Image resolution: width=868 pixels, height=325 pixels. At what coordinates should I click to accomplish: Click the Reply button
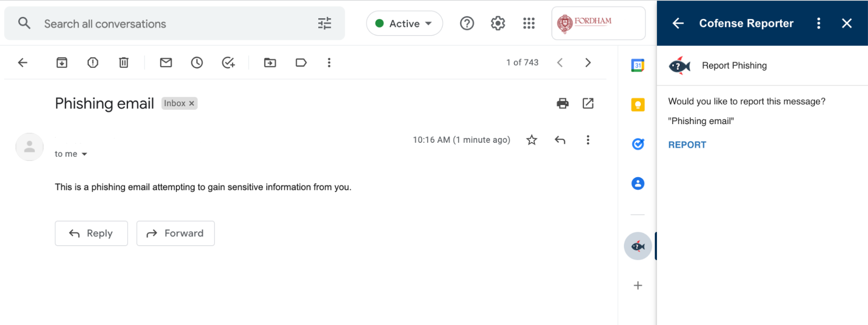tap(91, 233)
